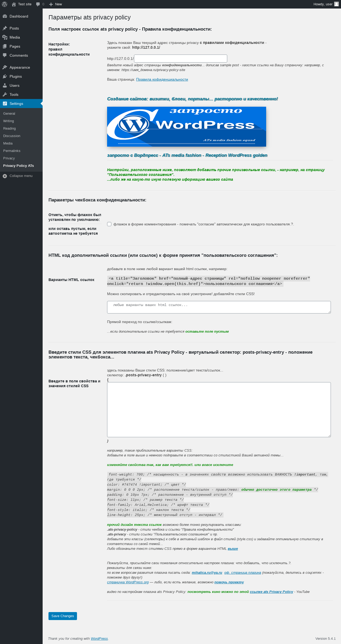Click the Test site home icon
The image size is (341, 644).
(x=14, y=4)
